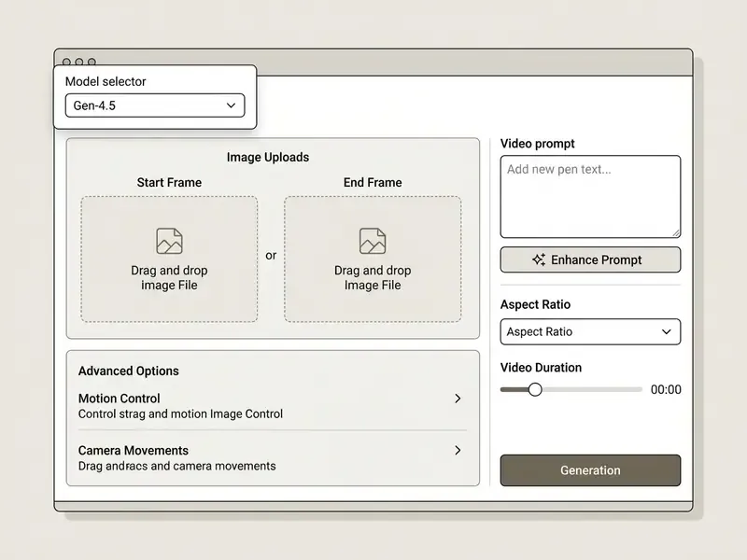Click the Start Frame image icon
This screenshot has height=560, width=747.
[x=169, y=241]
